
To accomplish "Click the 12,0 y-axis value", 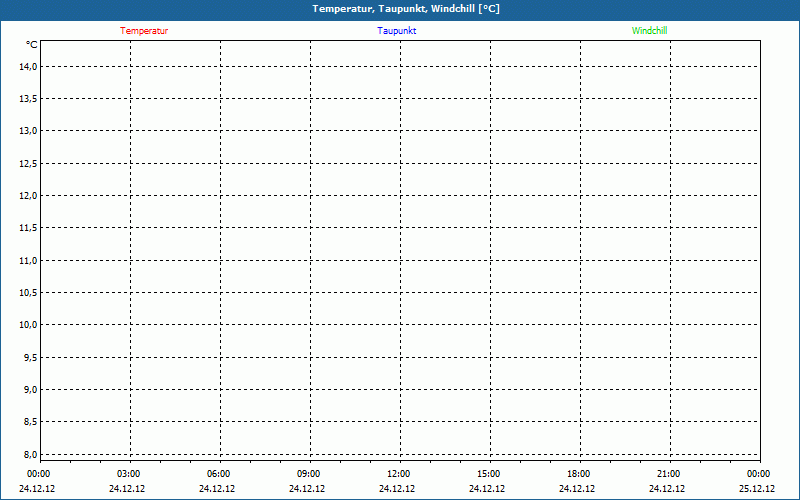I will [x=28, y=195].
